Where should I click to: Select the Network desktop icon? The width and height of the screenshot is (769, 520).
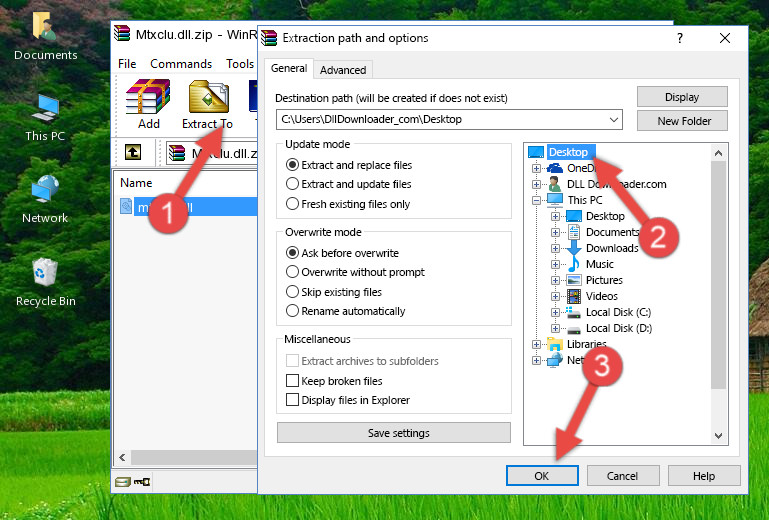45,200
